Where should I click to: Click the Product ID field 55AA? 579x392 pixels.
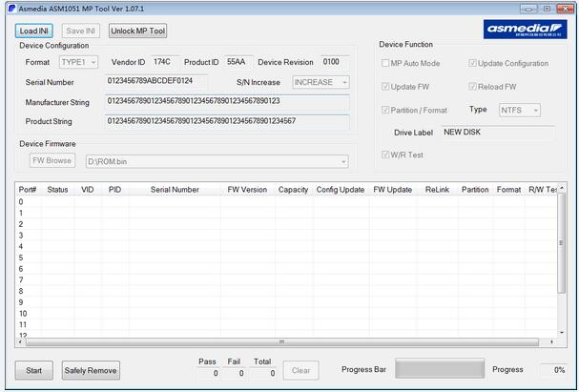(238, 62)
